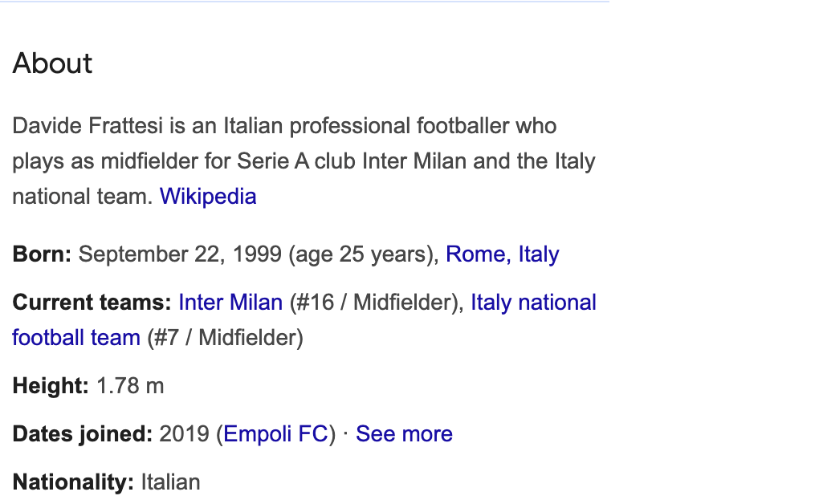
Task: Click the #7 / Midfielder text
Action: click(225, 338)
